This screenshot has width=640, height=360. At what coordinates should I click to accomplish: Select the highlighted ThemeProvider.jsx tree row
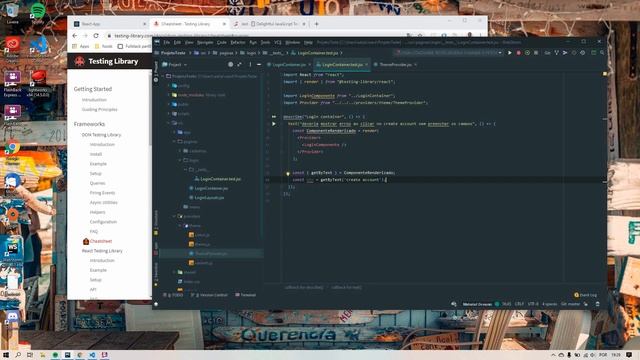pos(211,253)
